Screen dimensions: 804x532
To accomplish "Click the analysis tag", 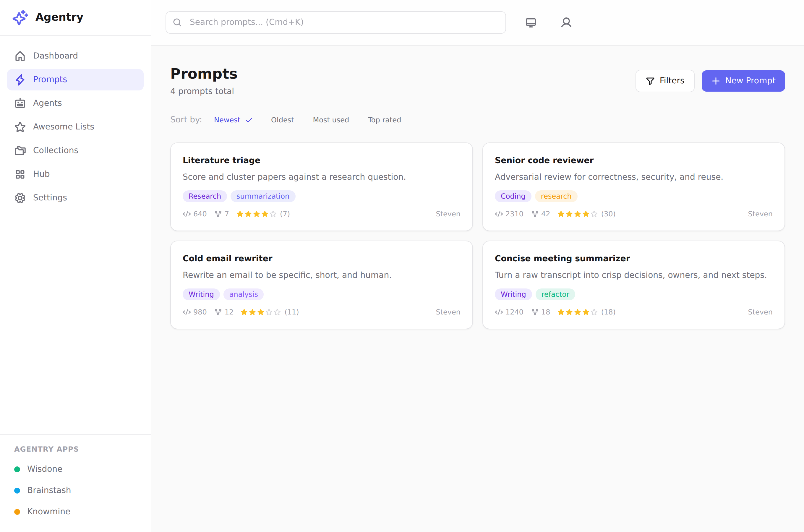I will pyautogui.click(x=244, y=294).
